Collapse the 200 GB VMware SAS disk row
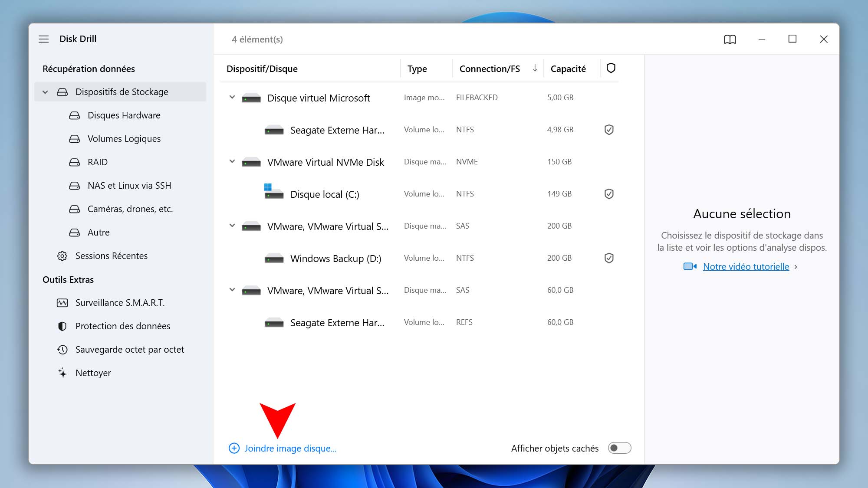Screen dimensions: 868x488 (x=232, y=226)
